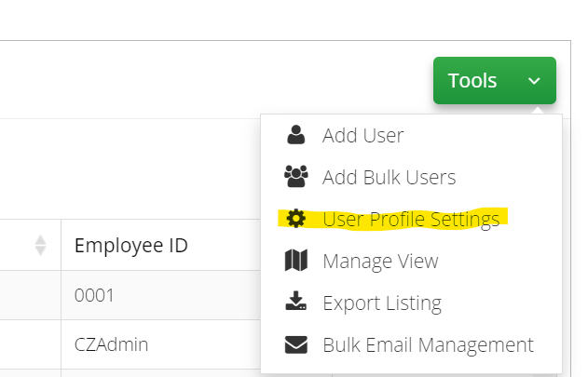This screenshot has height=377, width=588.
Task: Sort column using the arrows beside Employee ID
Action: pyautogui.click(x=40, y=246)
